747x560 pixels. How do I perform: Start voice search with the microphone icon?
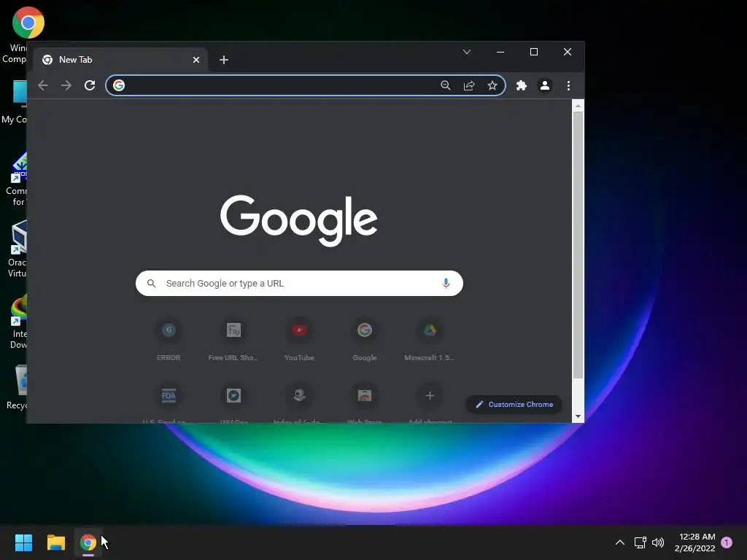tap(446, 284)
